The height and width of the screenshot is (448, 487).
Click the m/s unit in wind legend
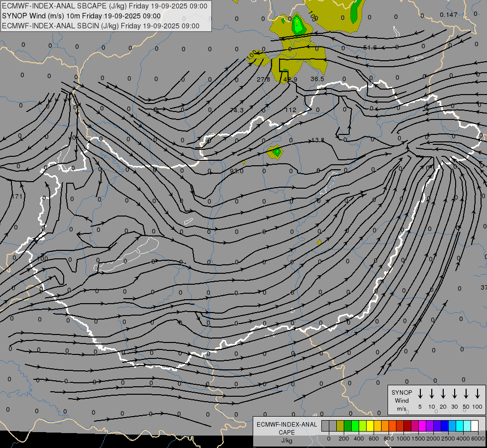tap(401, 409)
